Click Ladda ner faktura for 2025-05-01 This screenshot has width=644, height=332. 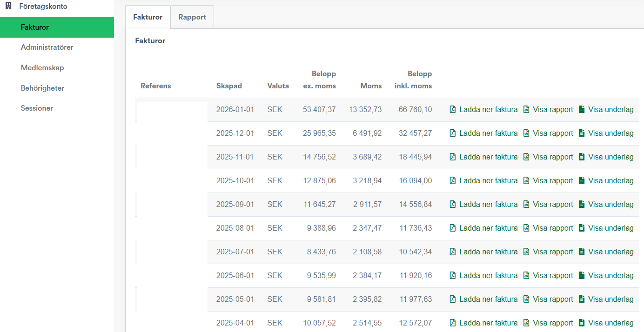click(488, 299)
